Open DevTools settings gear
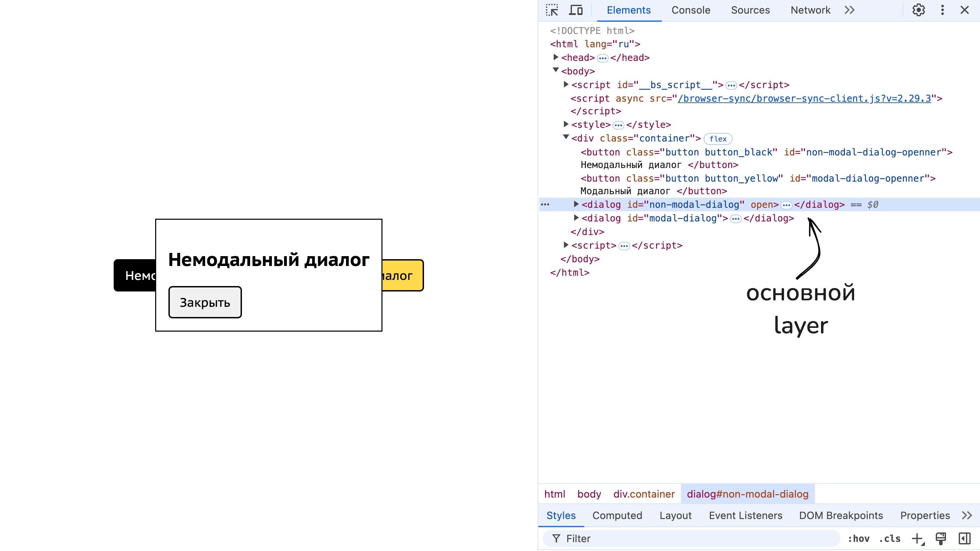 coord(918,10)
